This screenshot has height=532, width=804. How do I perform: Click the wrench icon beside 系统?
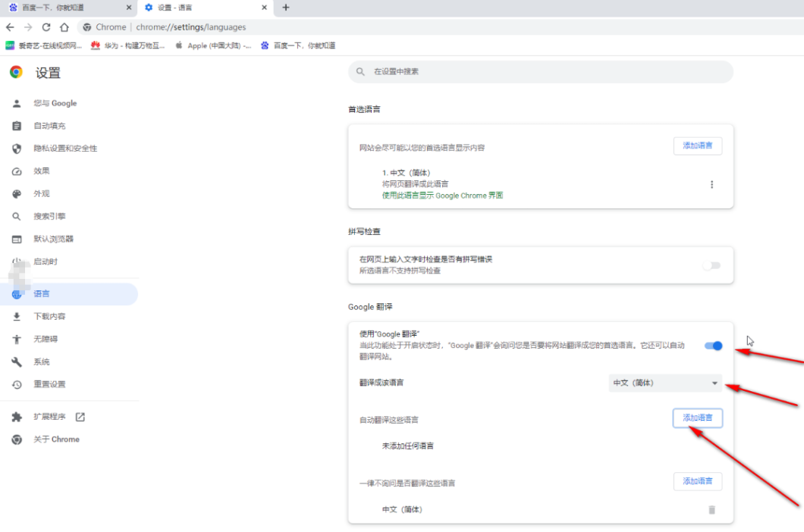[17, 361]
